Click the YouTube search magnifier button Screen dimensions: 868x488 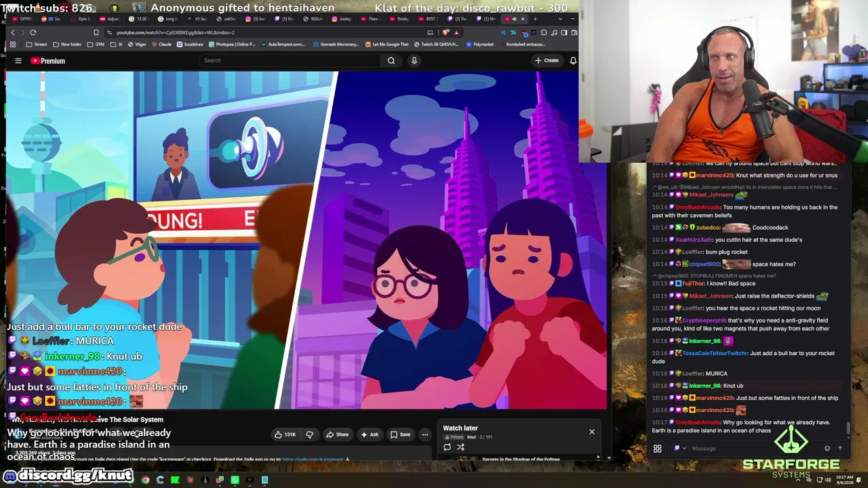point(391,60)
